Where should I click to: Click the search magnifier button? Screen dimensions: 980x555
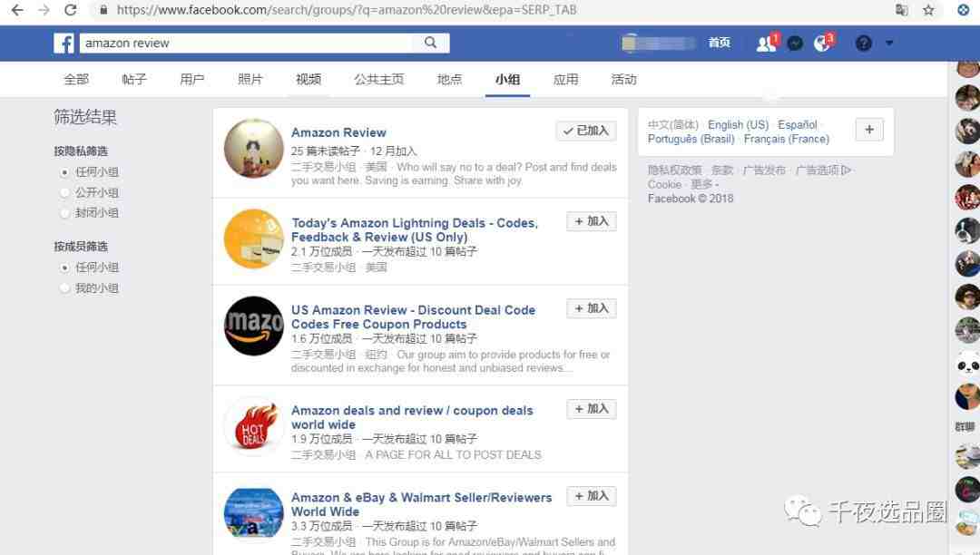pos(431,43)
